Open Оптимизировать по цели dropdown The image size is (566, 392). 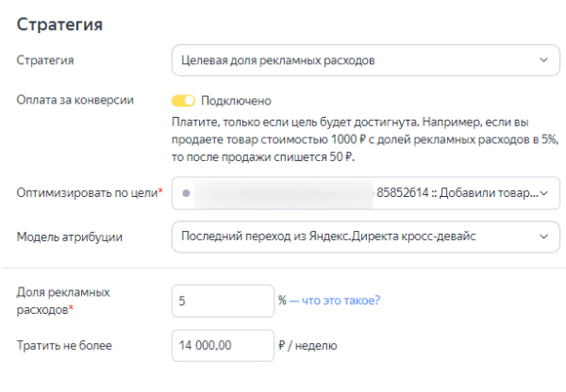click(x=366, y=193)
